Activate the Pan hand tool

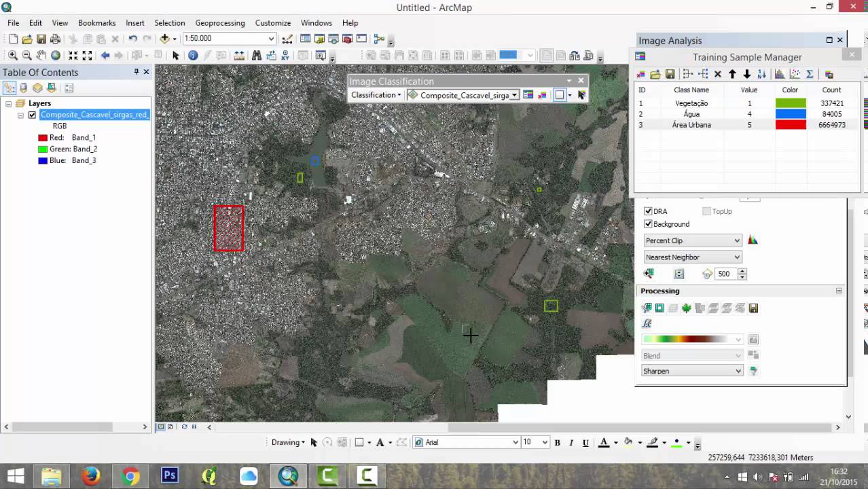(41, 56)
